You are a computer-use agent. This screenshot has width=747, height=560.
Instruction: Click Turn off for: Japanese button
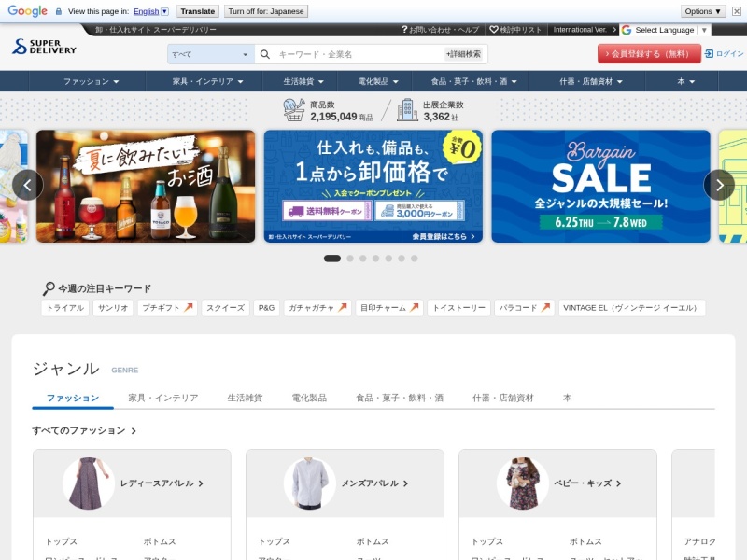[x=266, y=11]
